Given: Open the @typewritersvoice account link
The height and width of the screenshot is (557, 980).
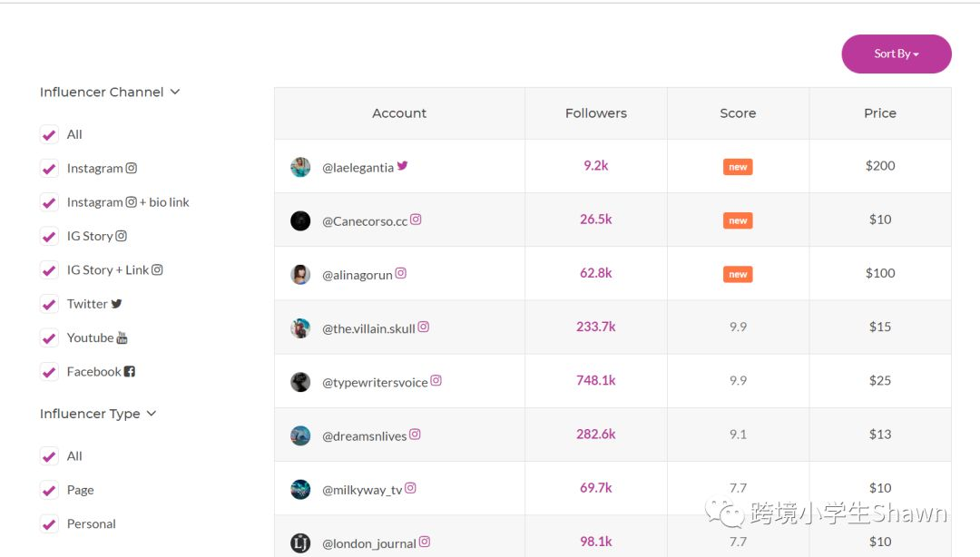Looking at the screenshot, I should click(x=375, y=383).
